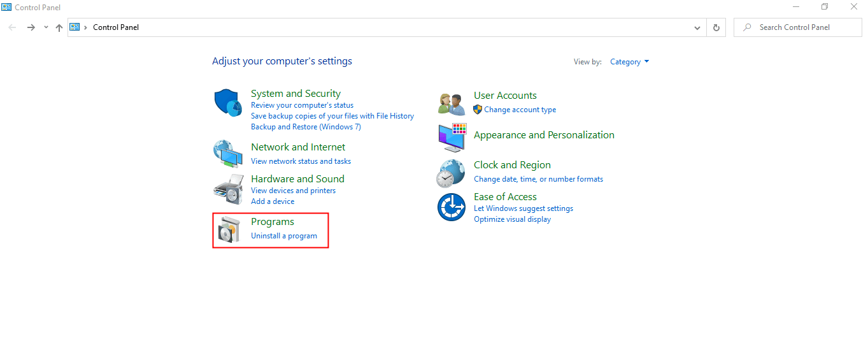Open Network and Internet category
Viewport: 868px width, 341px height.
click(x=298, y=147)
